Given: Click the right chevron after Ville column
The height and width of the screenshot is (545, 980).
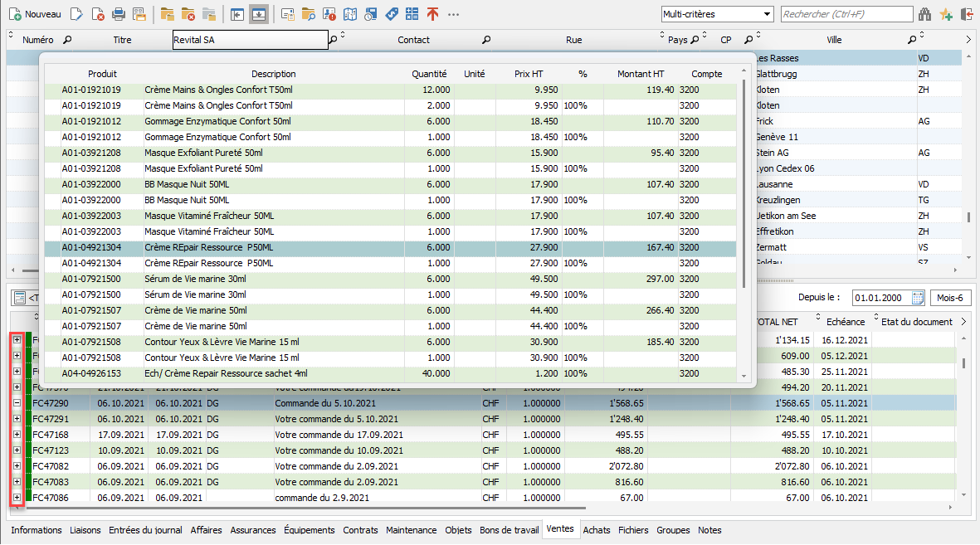Looking at the screenshot, I should point(968,39).
